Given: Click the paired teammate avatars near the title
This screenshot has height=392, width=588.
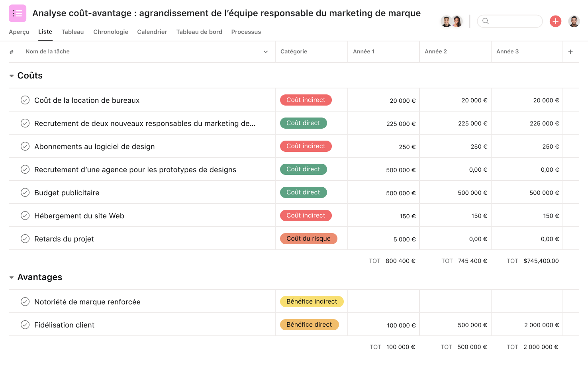Looking at the screenshot, I should (451, 21).
